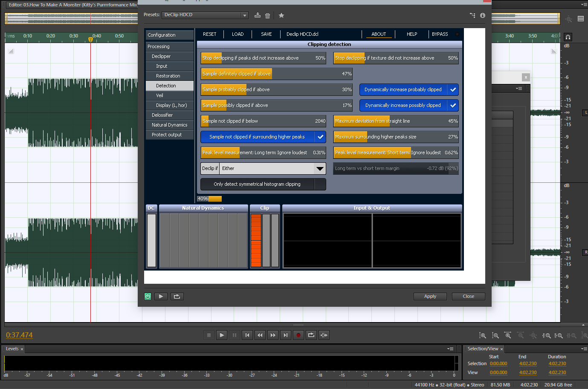
Task: Toggle 'Dynamically increase possibly clipped' checkbox
Action: point(453,105)
